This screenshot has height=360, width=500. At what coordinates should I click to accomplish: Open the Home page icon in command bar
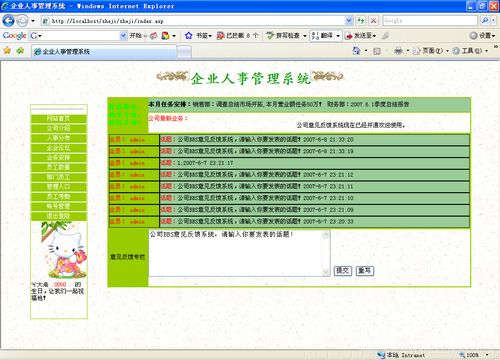pos(356,51)
